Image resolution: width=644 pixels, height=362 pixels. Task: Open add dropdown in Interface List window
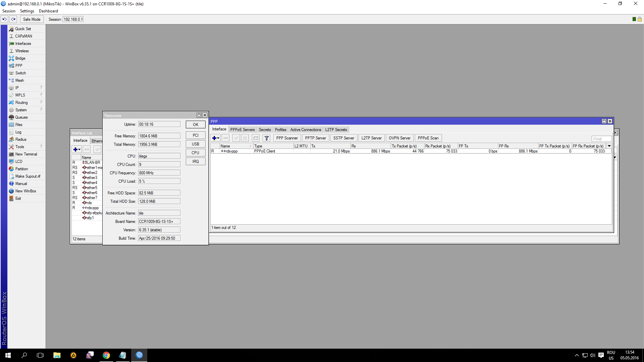(77, 149)
